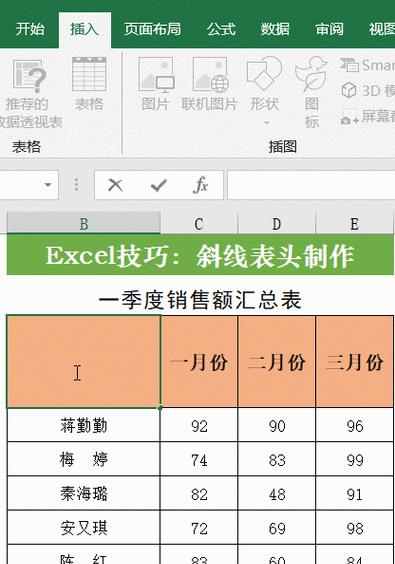
Task: Select the 一月份 header cell
Action: pos(199,361)
